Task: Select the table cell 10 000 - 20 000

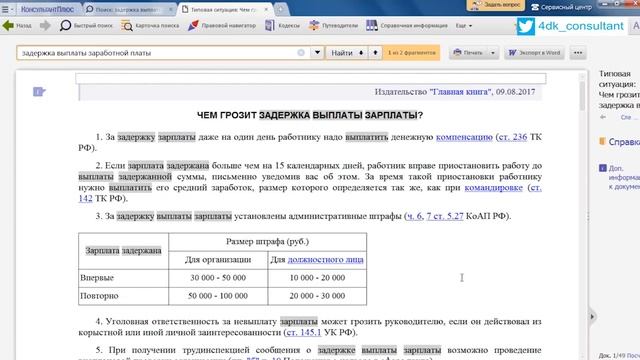Action: tap(317, 278)
